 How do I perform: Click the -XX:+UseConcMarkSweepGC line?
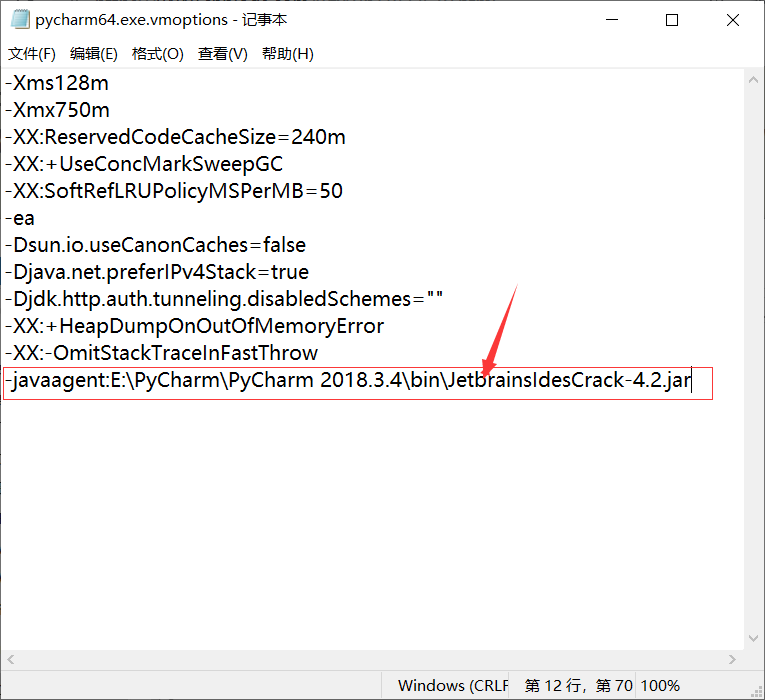(x=144, y=164)
